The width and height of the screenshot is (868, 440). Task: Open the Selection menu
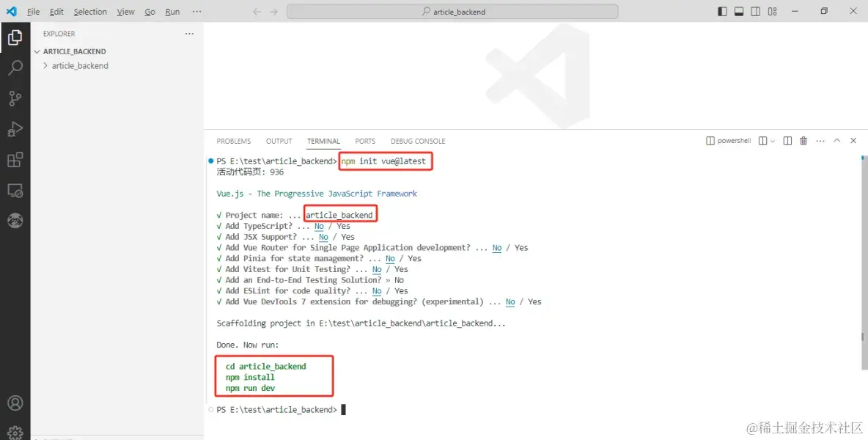coord(90,12)
